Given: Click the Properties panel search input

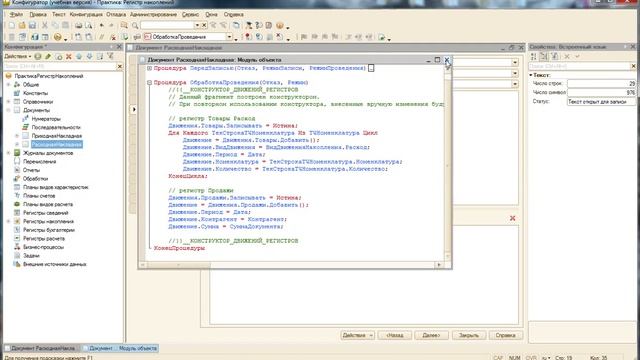Looking at the screenshot, I should click(x=580, y=66).
